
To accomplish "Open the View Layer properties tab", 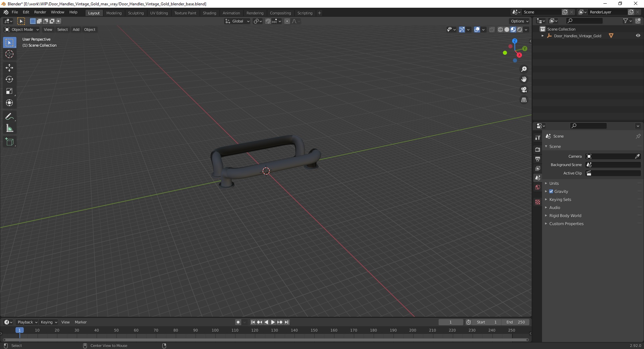I will (538, 168).
